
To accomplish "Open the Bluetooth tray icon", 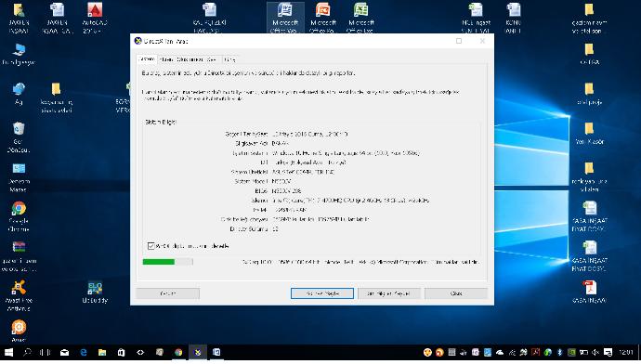I will pos(559,352).
